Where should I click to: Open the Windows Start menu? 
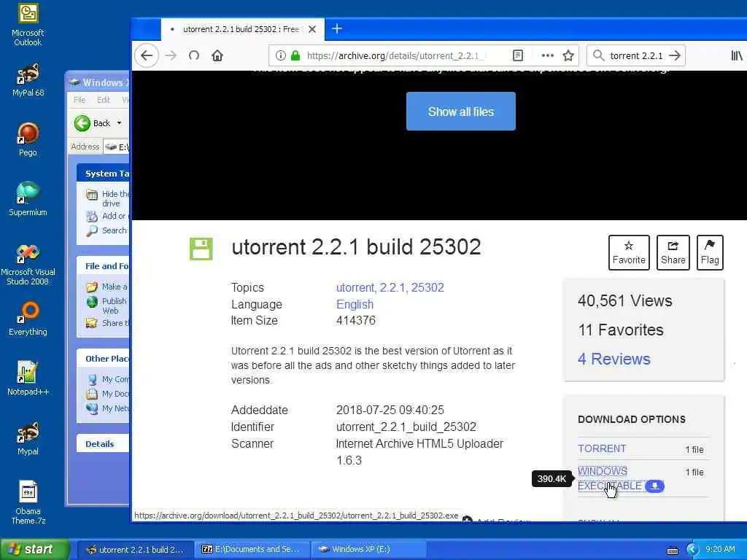pos(34,550)
